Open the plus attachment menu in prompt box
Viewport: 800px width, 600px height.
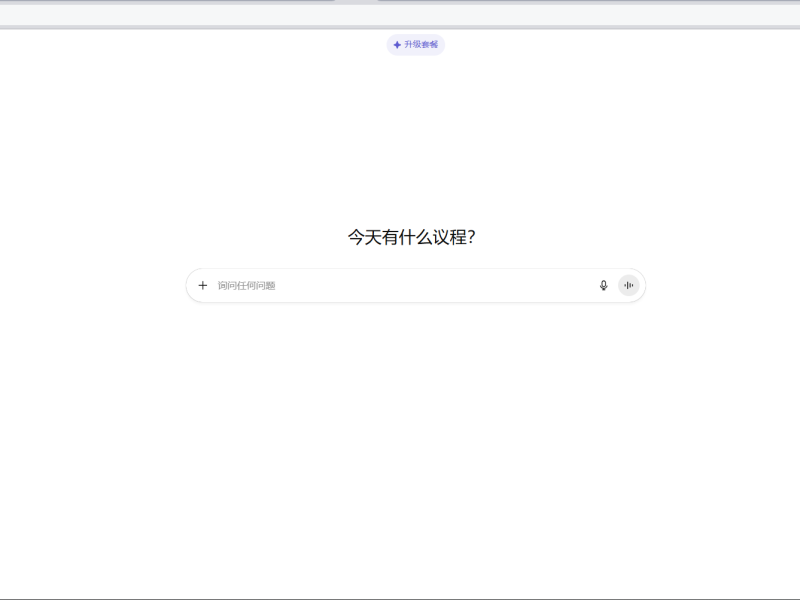click(203, 285)
